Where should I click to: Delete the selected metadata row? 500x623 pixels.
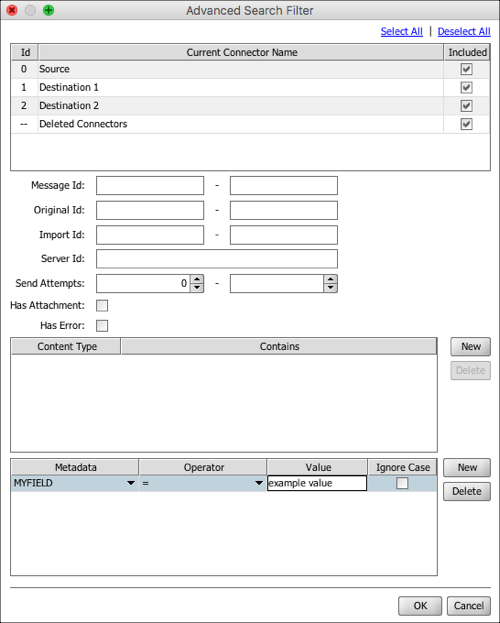click(x=467, y=491)
